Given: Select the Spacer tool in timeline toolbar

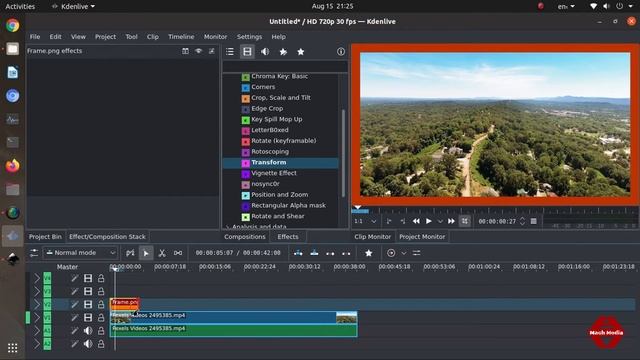Looking at the screenshot, I should point(178,253).
